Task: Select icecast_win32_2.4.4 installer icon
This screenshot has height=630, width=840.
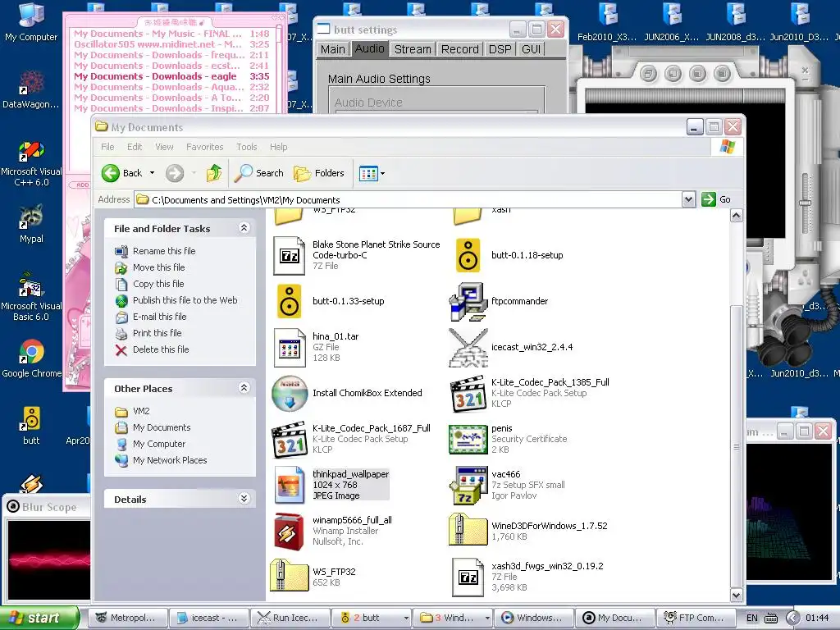Action: (x=468, y=348)
